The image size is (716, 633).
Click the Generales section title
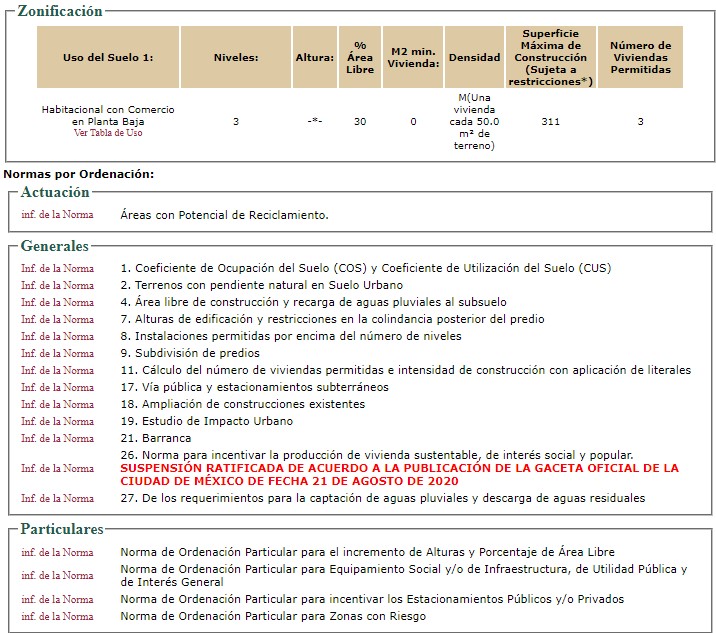[x=54, y=246]
